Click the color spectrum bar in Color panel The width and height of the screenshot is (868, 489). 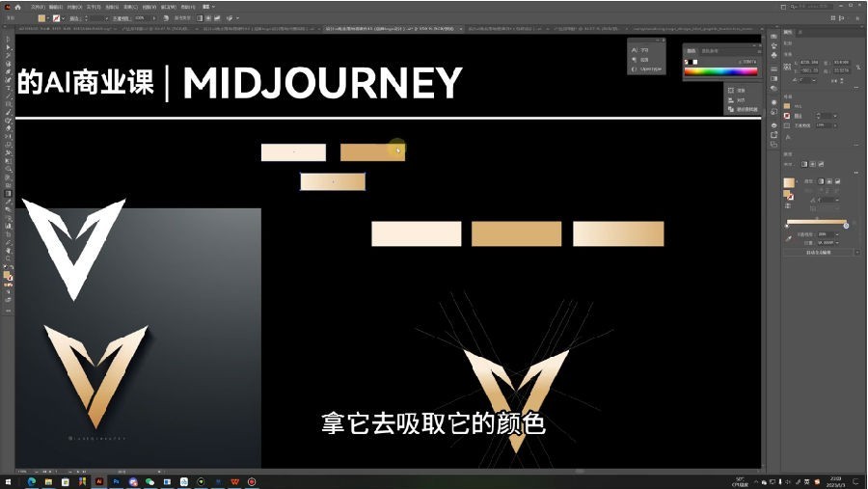(x=720, y=71)
